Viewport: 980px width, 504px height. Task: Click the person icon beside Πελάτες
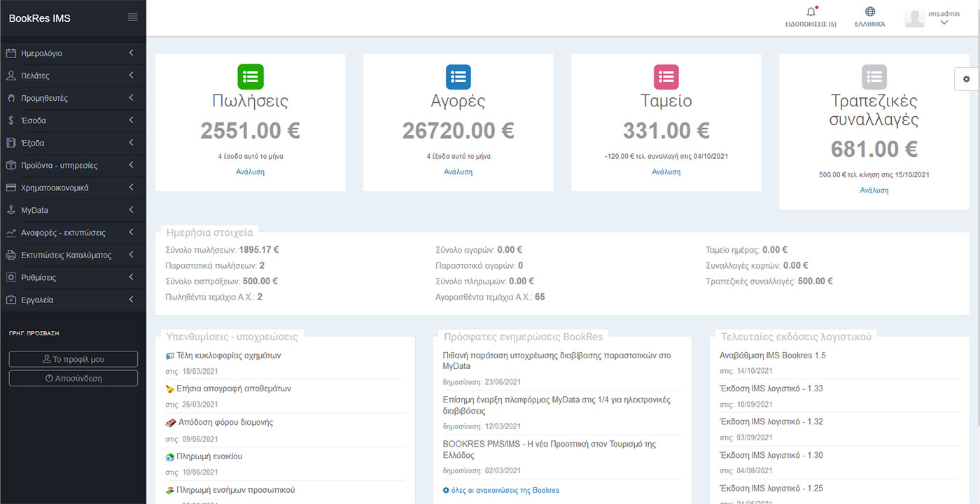pos(11,76)
